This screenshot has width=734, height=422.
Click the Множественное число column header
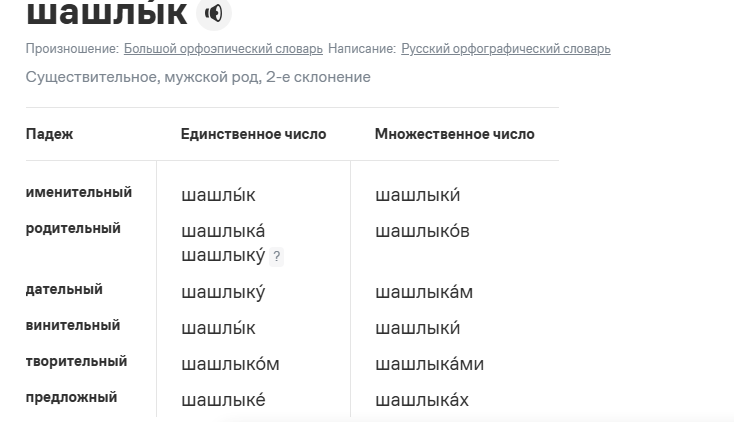pyautogui.click(x=454, y=134)
